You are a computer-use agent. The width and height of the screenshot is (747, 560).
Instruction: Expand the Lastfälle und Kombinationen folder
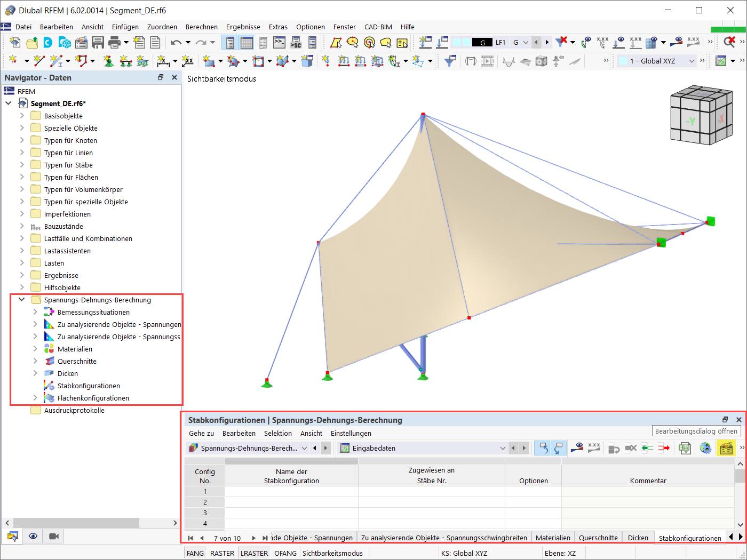click(x=22, y=238)
